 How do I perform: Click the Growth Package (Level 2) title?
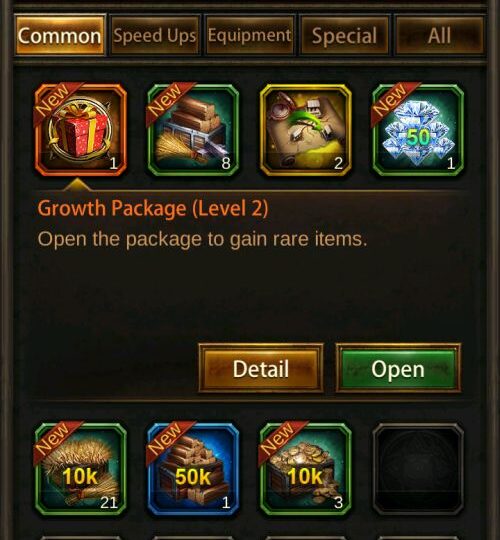pyautogui.click(x=153, y=208)
